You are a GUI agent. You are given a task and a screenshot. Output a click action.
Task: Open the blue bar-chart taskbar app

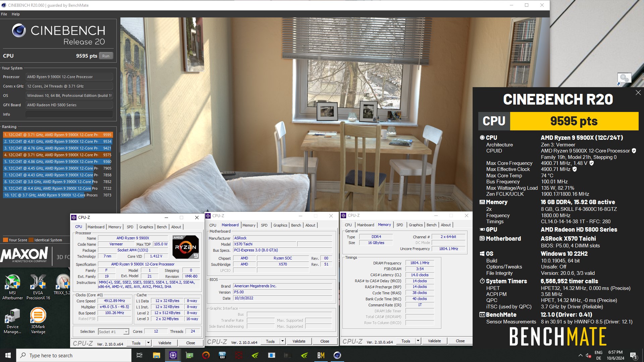pyautogui.click(x=222, y=355)
